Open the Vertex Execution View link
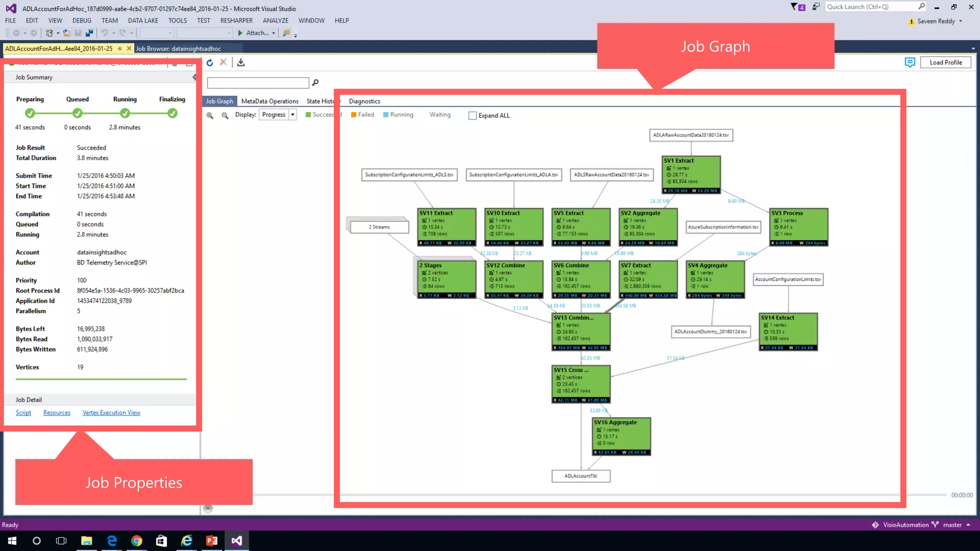 111,413
